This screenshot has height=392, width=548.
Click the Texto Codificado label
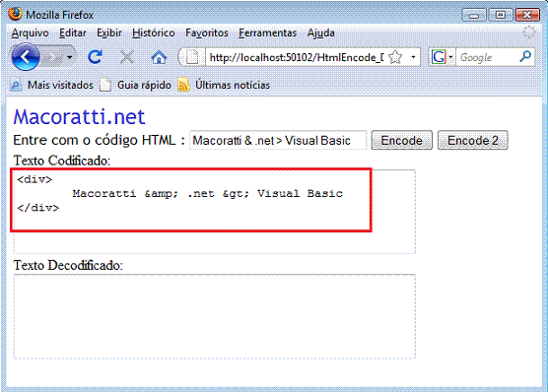pyautogui.click(x=62, y=161)
